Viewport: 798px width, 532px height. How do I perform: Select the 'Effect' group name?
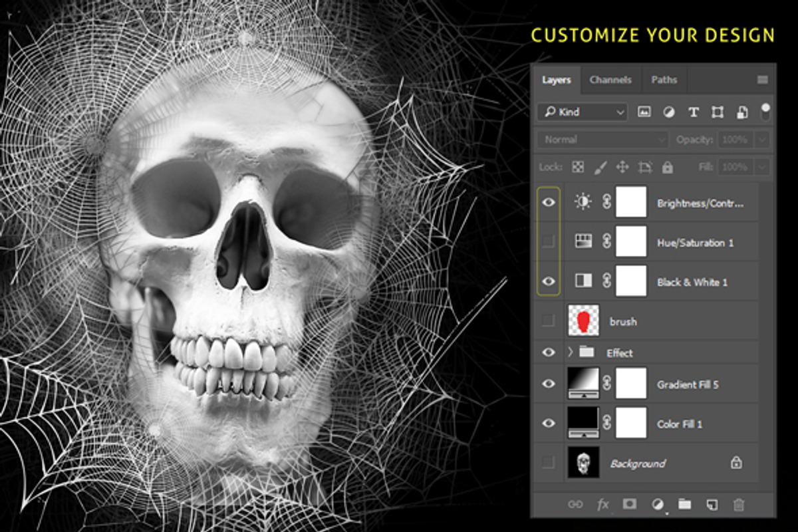[620, 352]
